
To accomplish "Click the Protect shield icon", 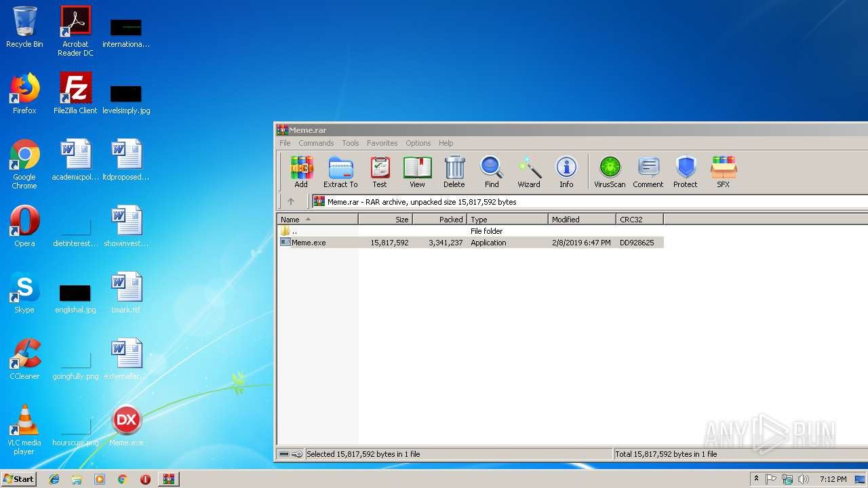I will (686, 171).
